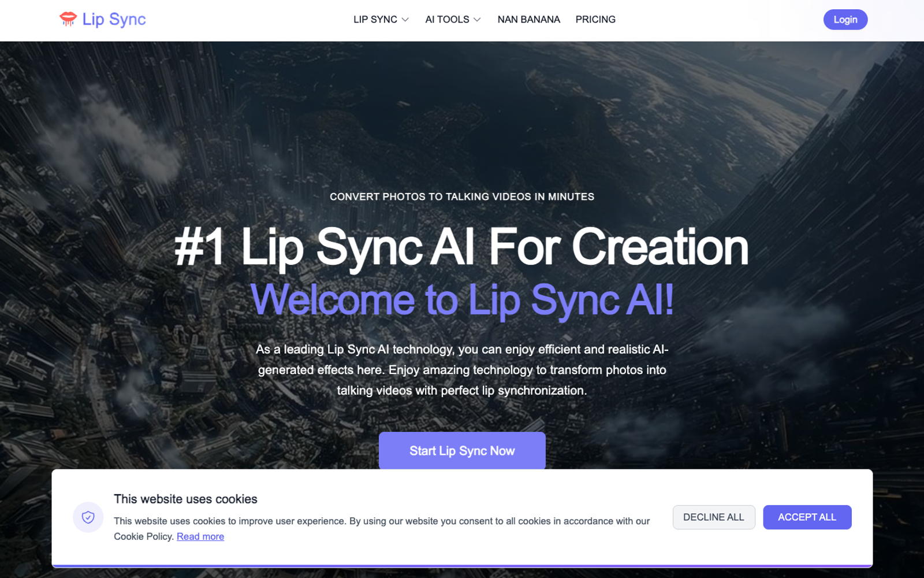
Task: Expand the AI TOOLS menu chevron
Action: 477,20
